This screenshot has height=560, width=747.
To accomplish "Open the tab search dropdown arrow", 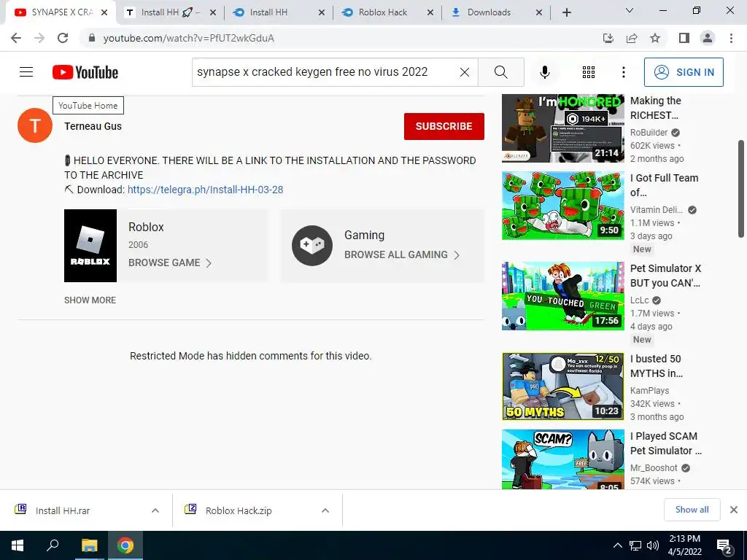I will click(630, 10).
